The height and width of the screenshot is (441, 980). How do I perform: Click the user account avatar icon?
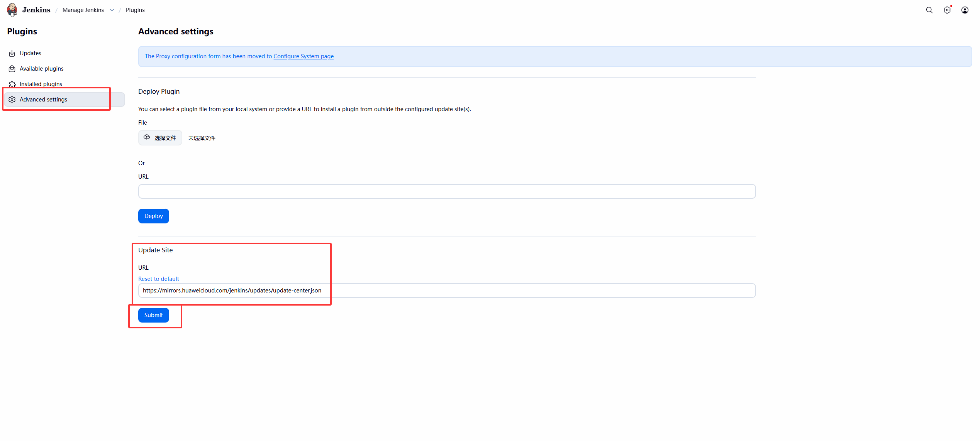pos(965,10)
